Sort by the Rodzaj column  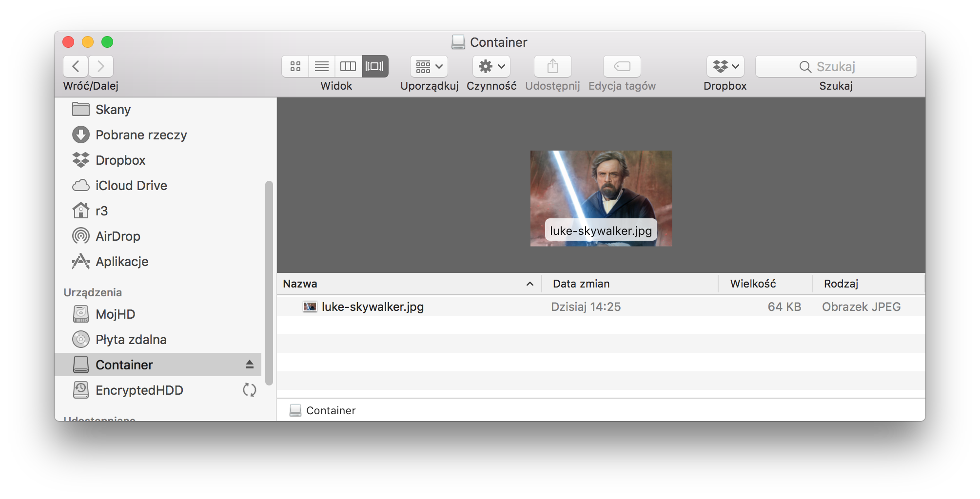point(869,284)
